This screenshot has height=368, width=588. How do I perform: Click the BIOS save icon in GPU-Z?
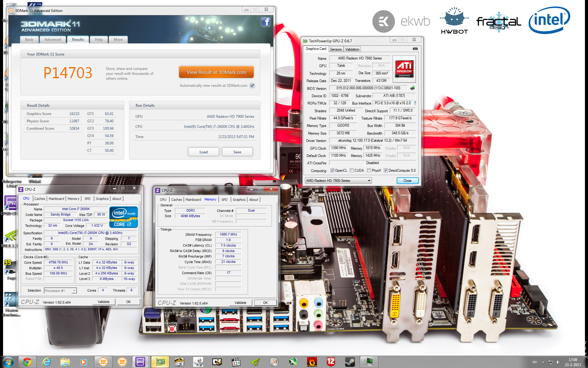tap(413, 88)
